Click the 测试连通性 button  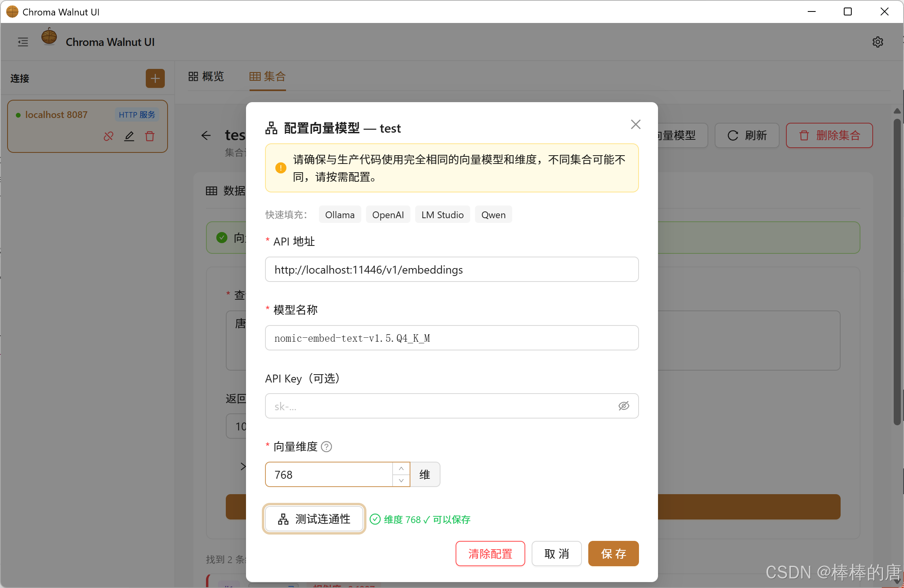point(314,519)
